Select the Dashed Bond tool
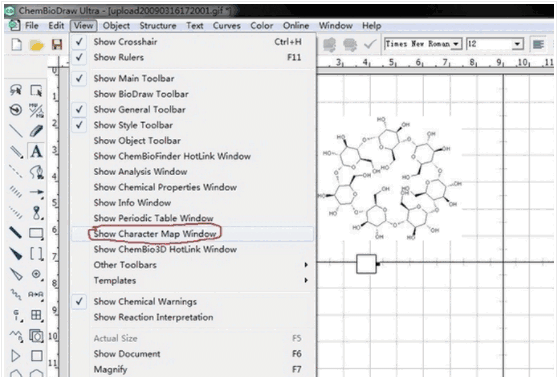The width and height of the screenshot is (557, 377). tap(16, 172)
